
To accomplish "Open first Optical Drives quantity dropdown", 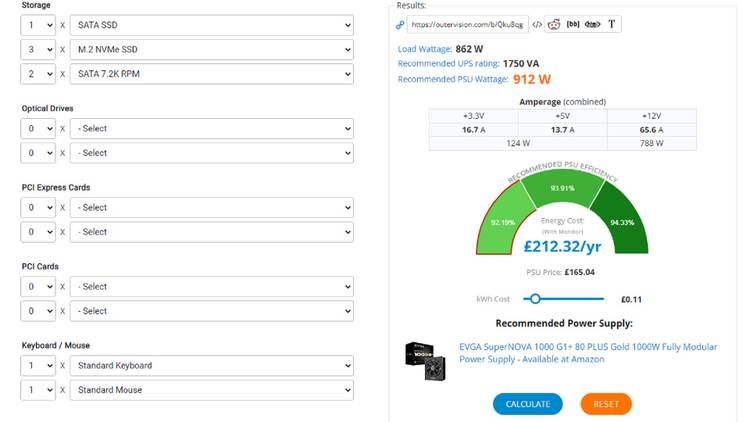I will (38, 128).
